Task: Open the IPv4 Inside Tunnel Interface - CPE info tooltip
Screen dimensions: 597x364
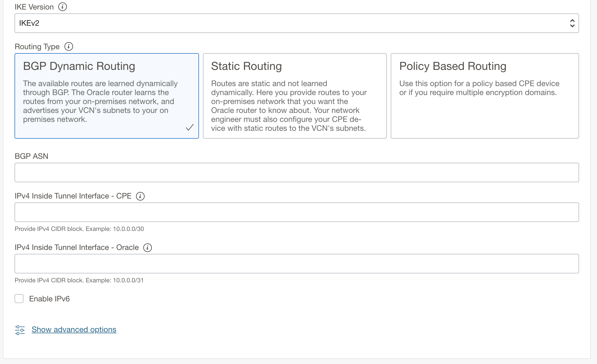Action: pos(140,196)
